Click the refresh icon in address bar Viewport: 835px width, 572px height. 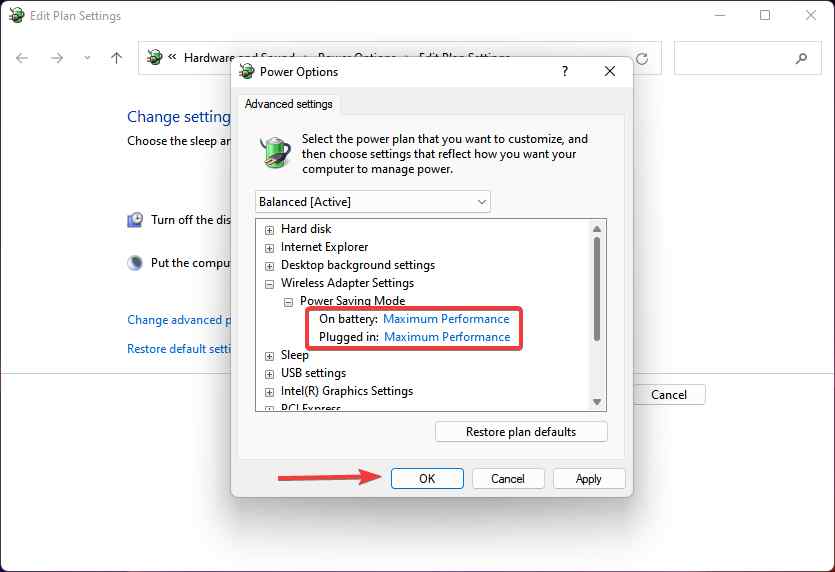[642, 59]
